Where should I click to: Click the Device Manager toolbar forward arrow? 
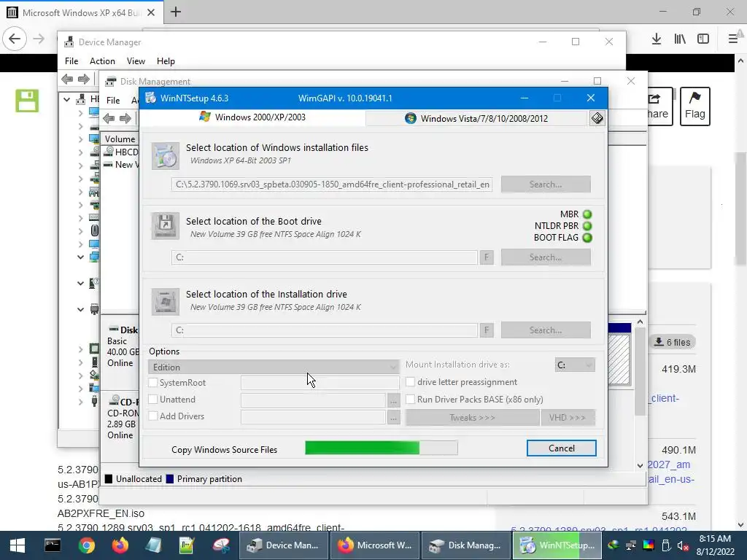coord(84,79)
